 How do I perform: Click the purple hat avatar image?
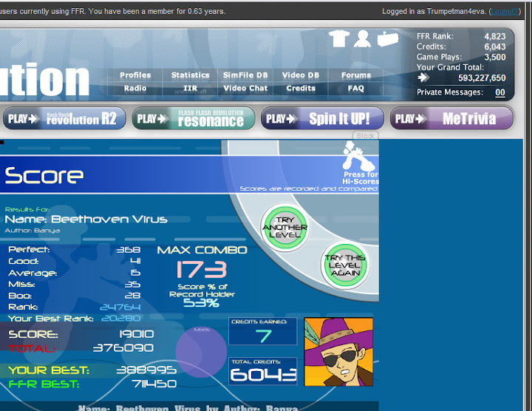tap(338, 351)
